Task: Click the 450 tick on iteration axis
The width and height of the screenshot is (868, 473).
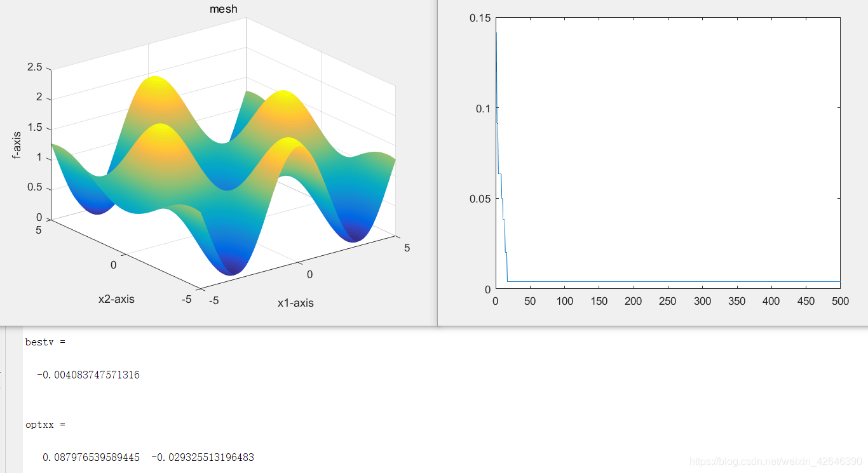Action: (806, 302)
